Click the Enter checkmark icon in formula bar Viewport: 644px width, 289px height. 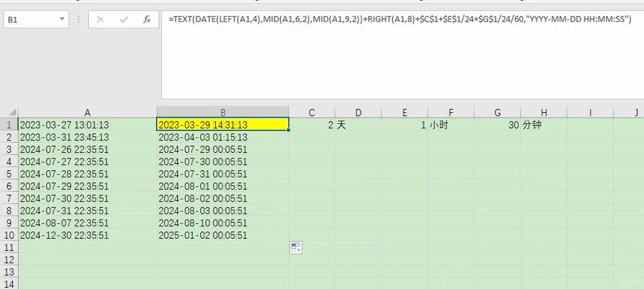coord(124,20)
